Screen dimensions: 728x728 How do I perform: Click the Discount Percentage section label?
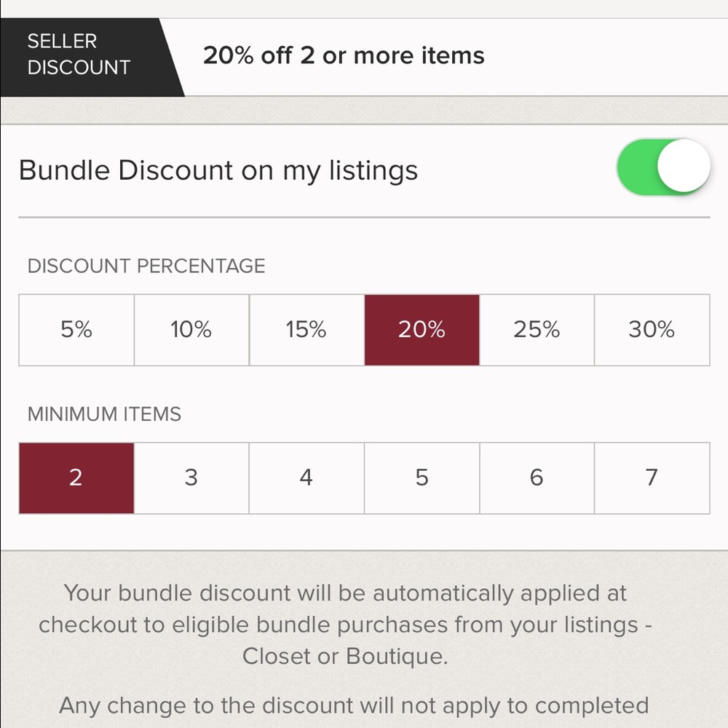tap(146, 266)
